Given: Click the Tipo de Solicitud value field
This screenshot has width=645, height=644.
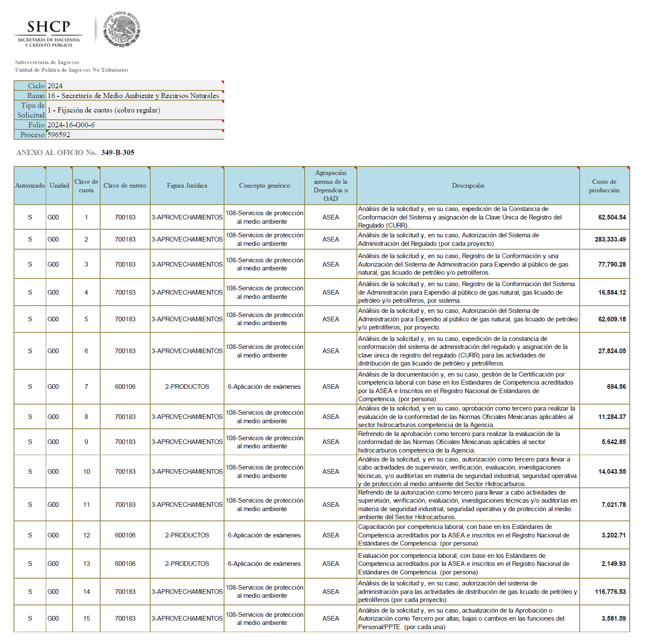Looking at the screenshot, I should (134, 110).
